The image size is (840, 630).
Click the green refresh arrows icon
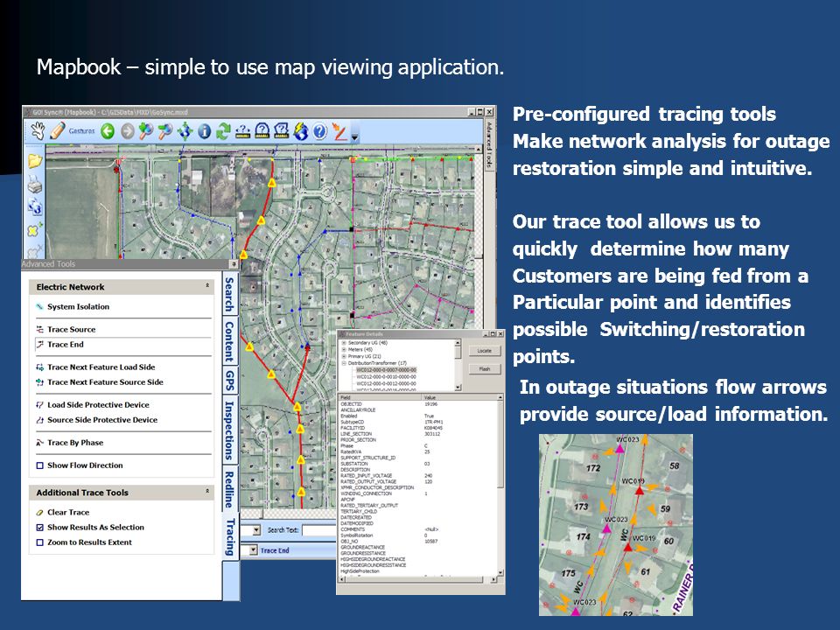click(223, 130)
